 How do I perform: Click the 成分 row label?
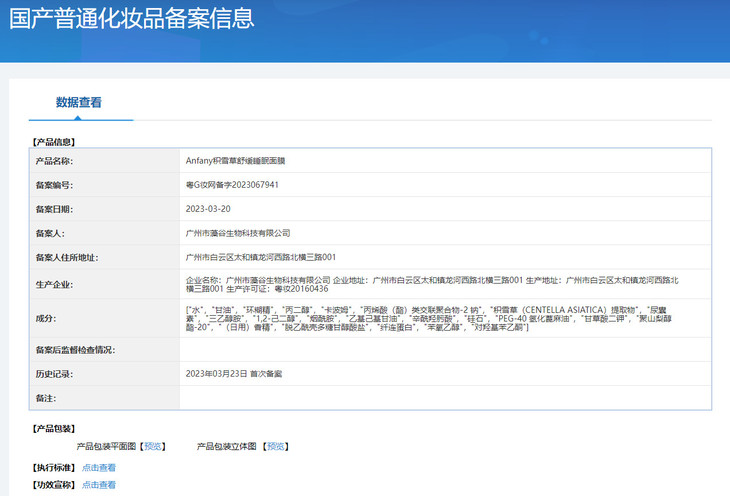46,319
